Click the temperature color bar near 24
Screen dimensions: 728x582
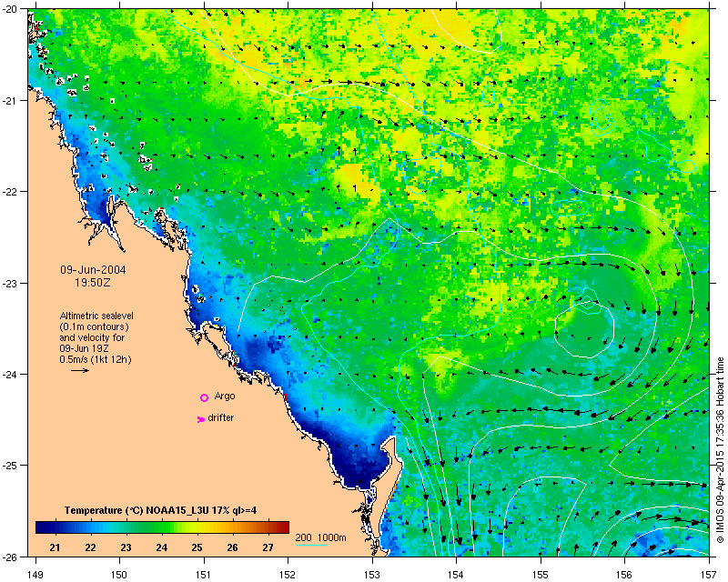[x=162, y=527]
